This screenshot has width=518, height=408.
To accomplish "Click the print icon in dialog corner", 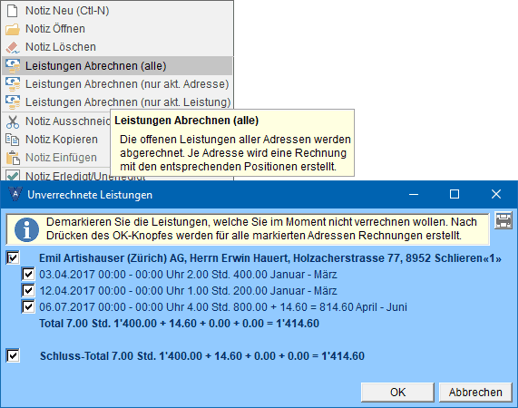I will click(x=503, y=220).
